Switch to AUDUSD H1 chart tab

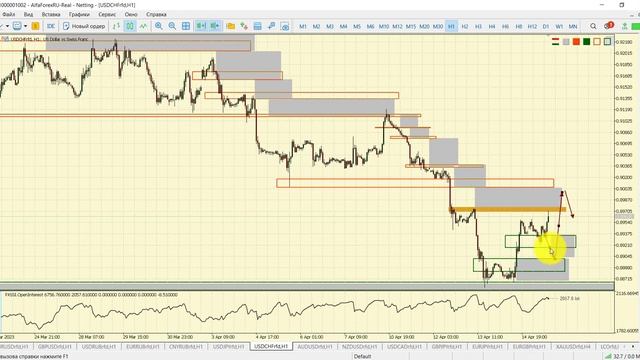tap(315, 347)
